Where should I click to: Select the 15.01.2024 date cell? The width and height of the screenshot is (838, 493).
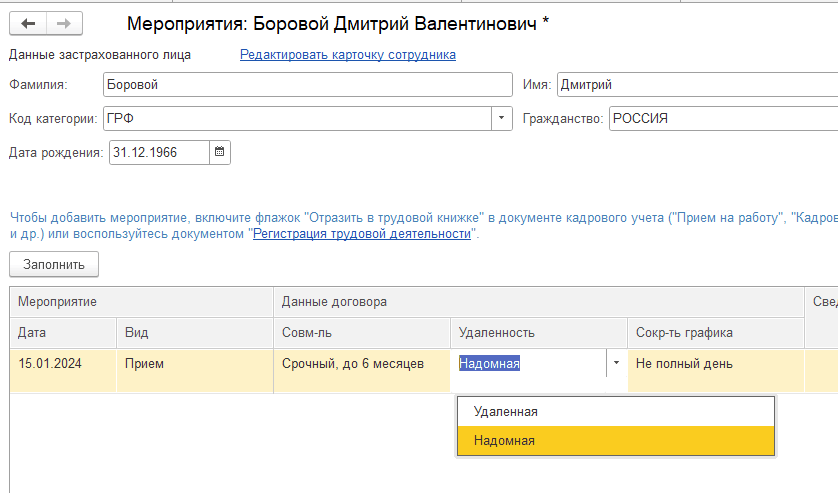[50, 364]
